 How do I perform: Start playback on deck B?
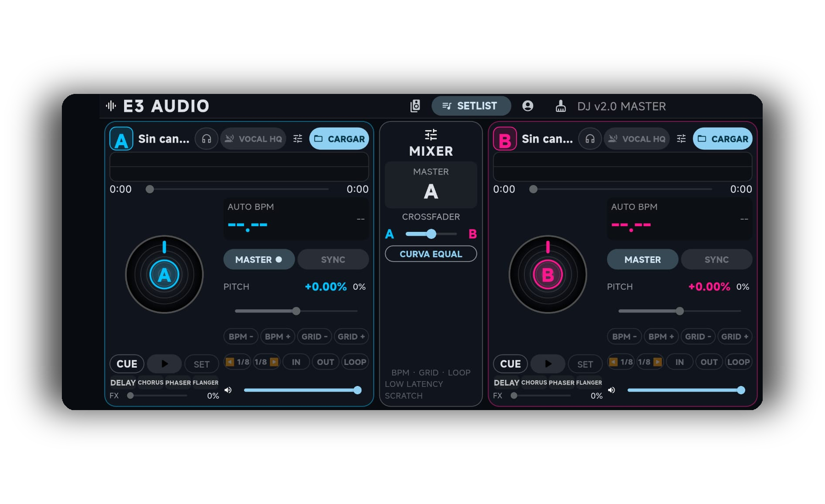point(548,364)
